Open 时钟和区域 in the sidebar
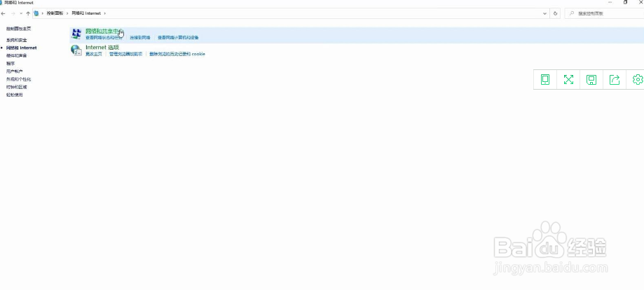 tap(16, 87)
